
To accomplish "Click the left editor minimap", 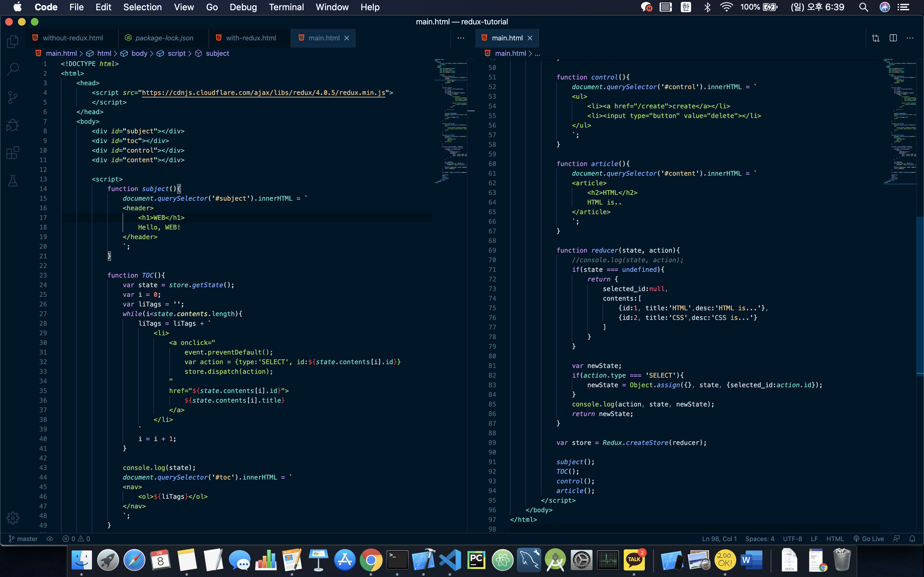I will 450,121.
